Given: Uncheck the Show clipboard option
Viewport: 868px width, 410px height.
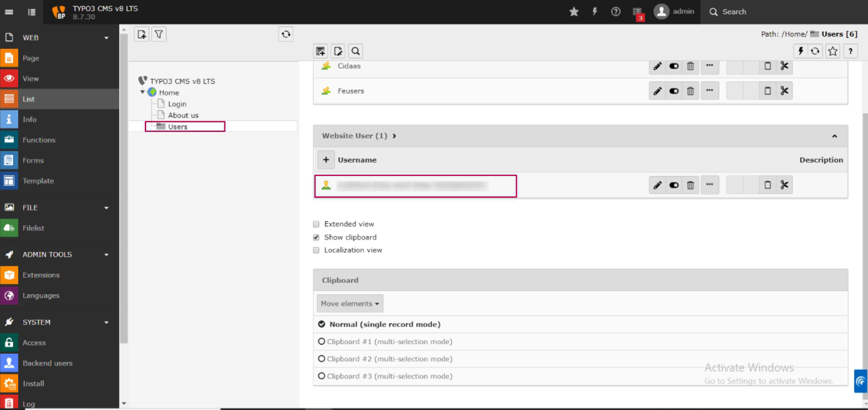Looking at the screenshot, I should pos(316,237).
